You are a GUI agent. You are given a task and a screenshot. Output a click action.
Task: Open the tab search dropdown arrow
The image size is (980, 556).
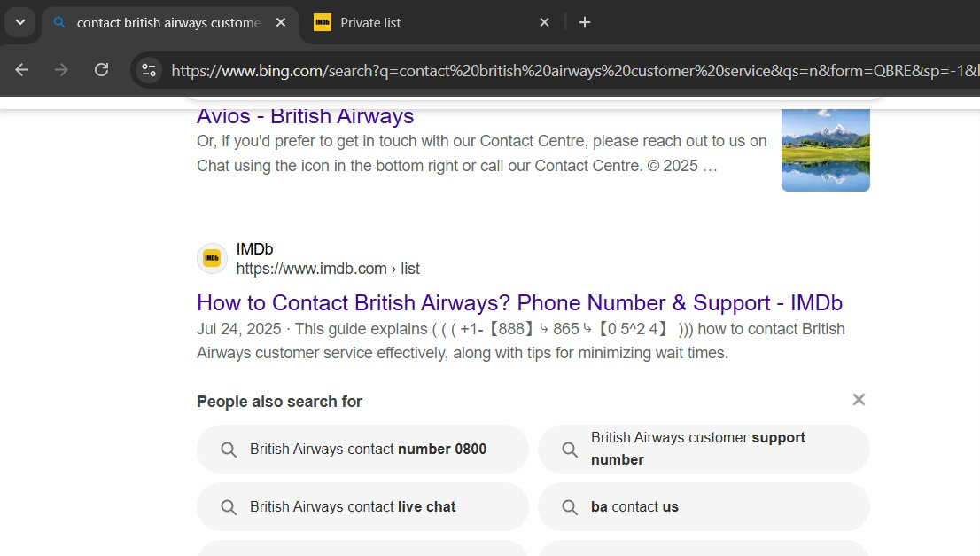click(x=20, y=22)
